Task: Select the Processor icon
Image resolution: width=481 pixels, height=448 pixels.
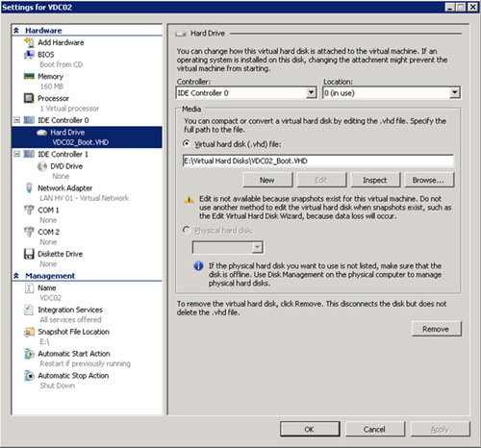Action: pos(29,98)
